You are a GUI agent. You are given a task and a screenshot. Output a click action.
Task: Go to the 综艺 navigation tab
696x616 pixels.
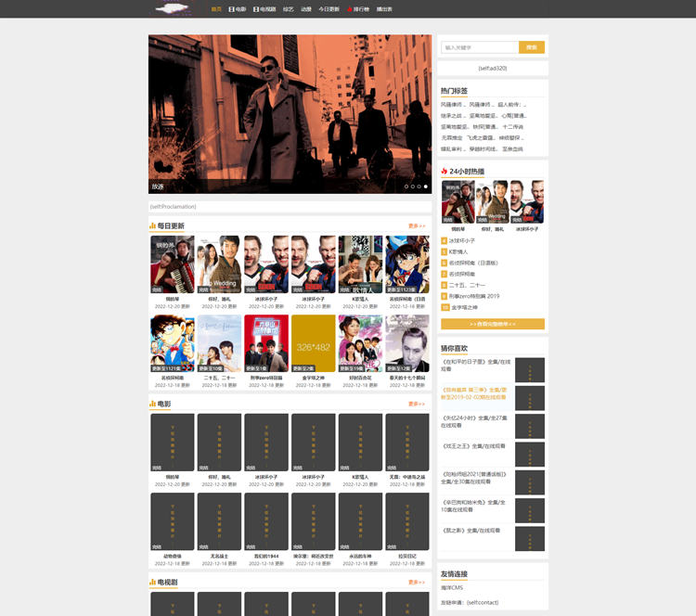point(289,9)
